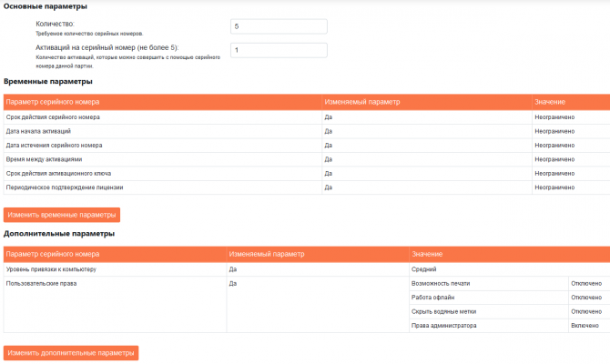Select row Время между активациями
The image size is (610, 364).
click(307, 159)
